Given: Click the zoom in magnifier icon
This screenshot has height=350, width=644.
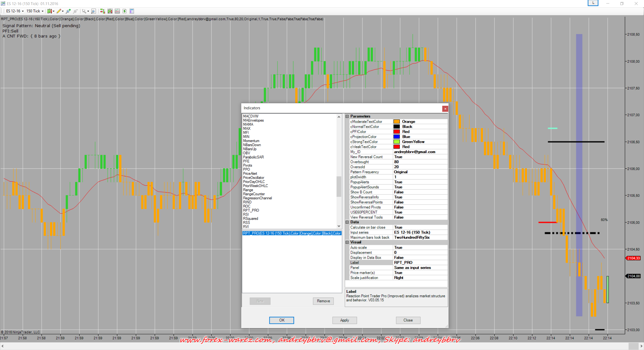Looking at the screenshot, I should (x=68, y=11).
